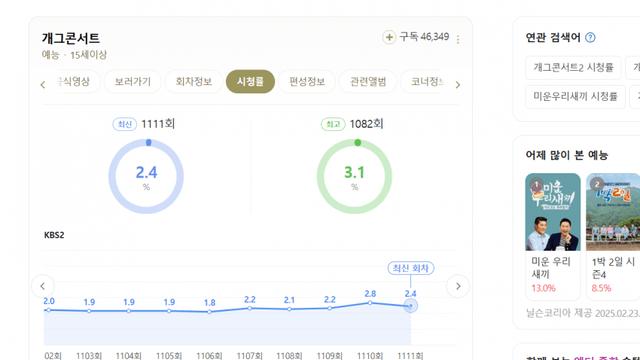Show more tabs with right arrow
Image resolution: width=640 pixels, height=360 pixels.
[x=458, y=84]
